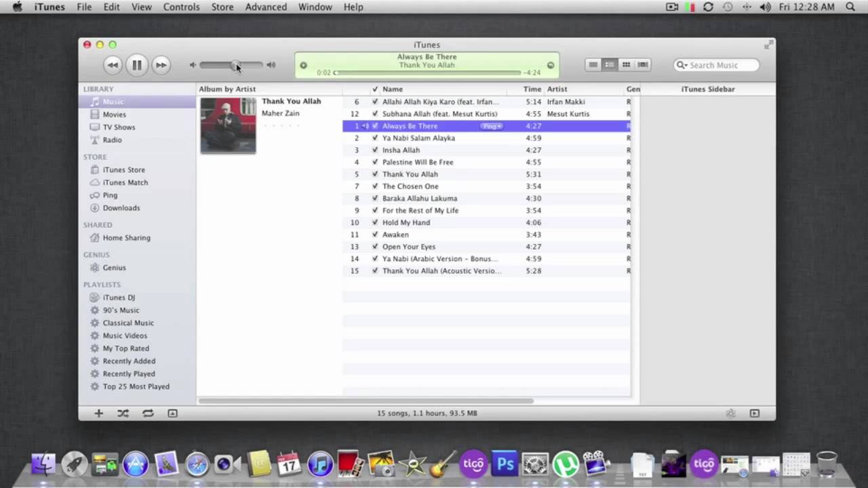
Task: Uncheck the song Hold My Hand
Action: pos(375,223)
